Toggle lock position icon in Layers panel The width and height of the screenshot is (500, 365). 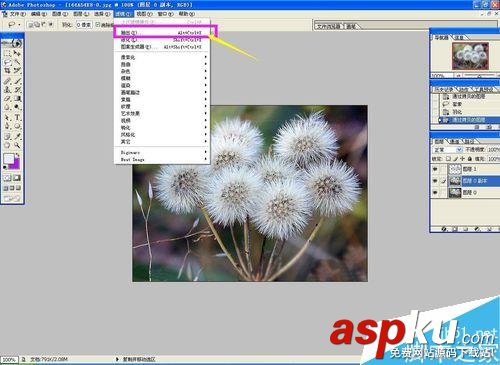463,159
